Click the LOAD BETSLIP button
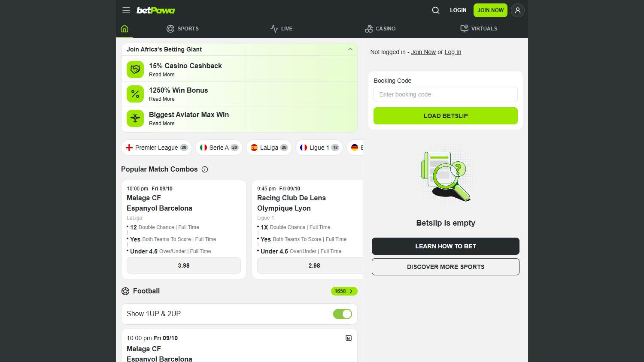This screenshot has width=644, height=362. click(446, 116)
